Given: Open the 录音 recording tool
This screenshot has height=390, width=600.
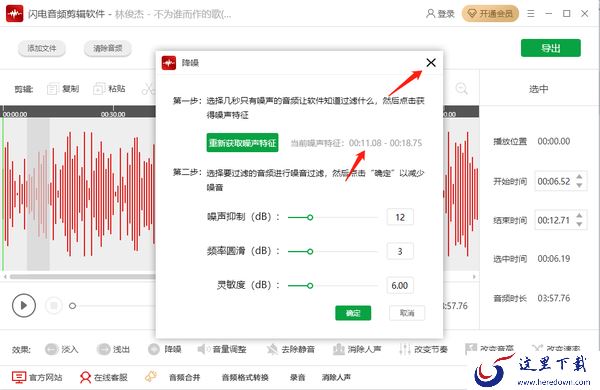Looking at the screenshot, I should pos(297,377).
